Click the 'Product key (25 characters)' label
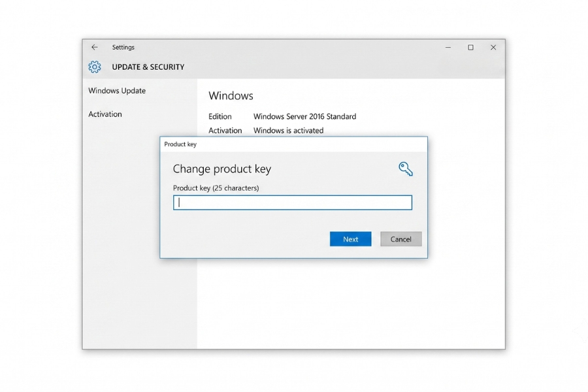588x392 pixels. click(216, 188)
